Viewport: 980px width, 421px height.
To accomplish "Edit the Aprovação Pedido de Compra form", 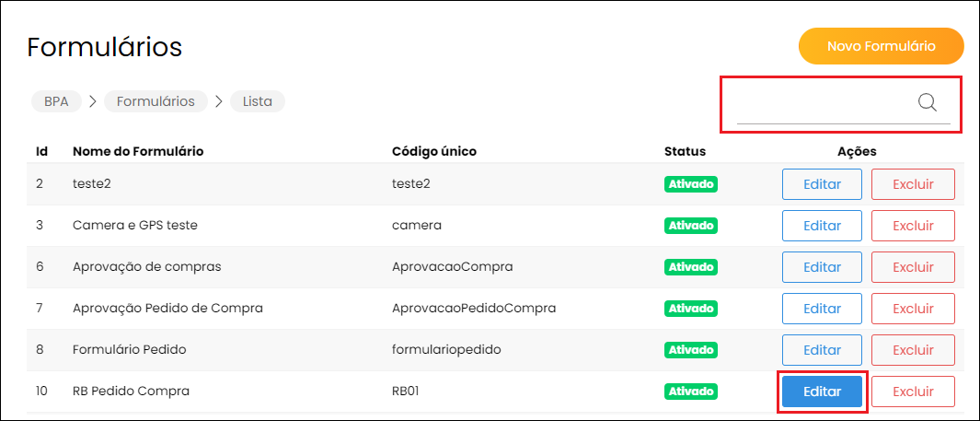I will [822, 309].
